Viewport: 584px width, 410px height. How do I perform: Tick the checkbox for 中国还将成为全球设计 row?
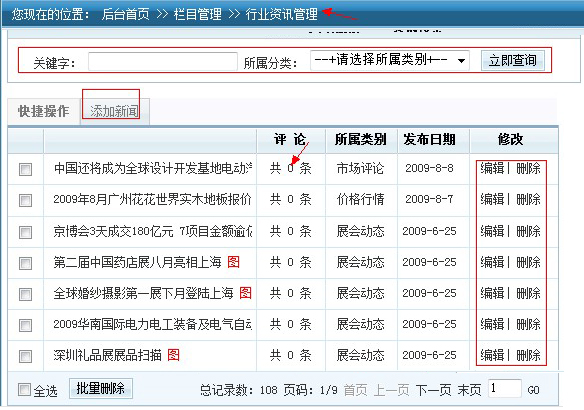point(25,169)
